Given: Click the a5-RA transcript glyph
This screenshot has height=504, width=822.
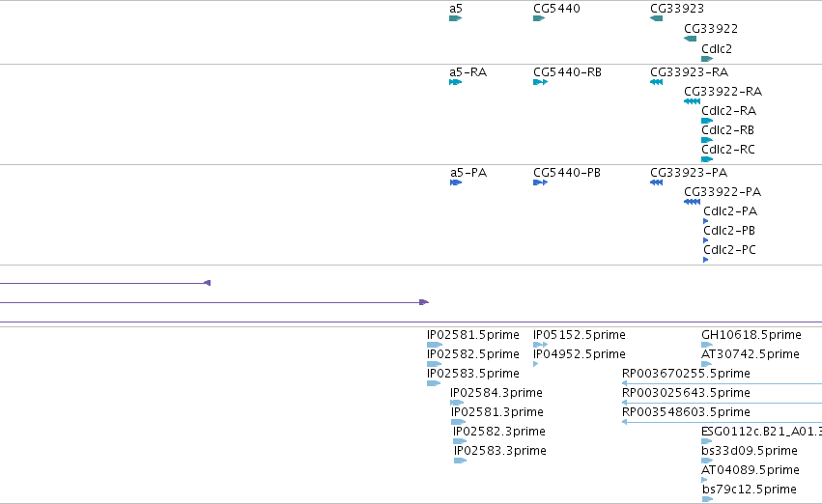Looking at the screenshot, I should click(x=456, y=82).
